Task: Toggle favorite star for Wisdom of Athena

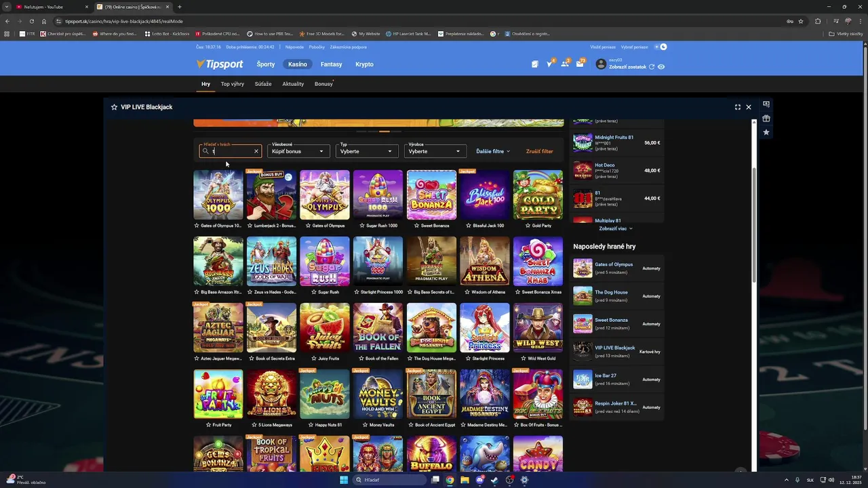Action: [x=467, y=292]
